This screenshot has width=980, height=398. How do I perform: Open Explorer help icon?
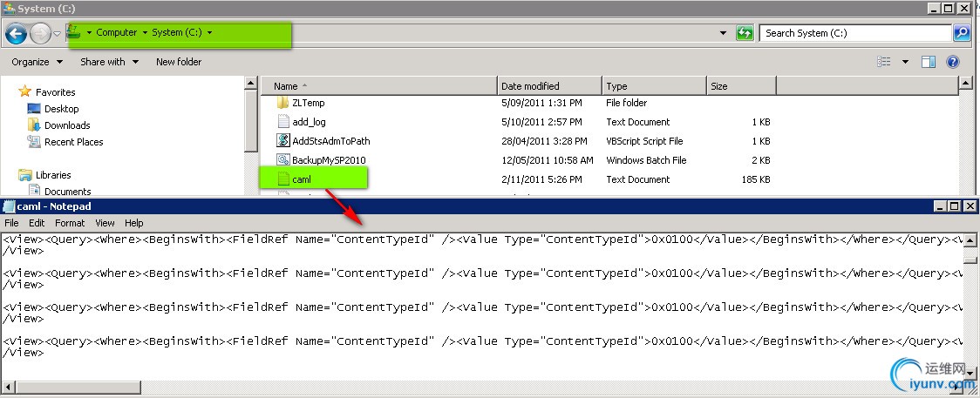952,62
